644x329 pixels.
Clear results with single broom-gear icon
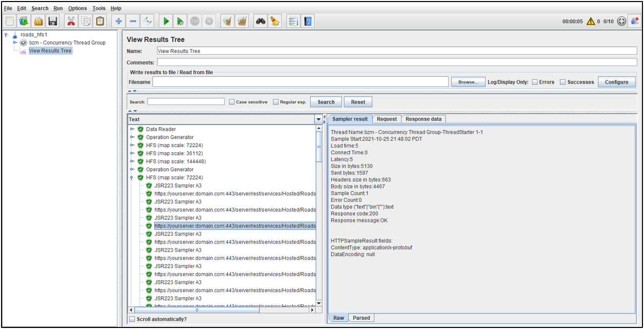[x=228, y=21]
